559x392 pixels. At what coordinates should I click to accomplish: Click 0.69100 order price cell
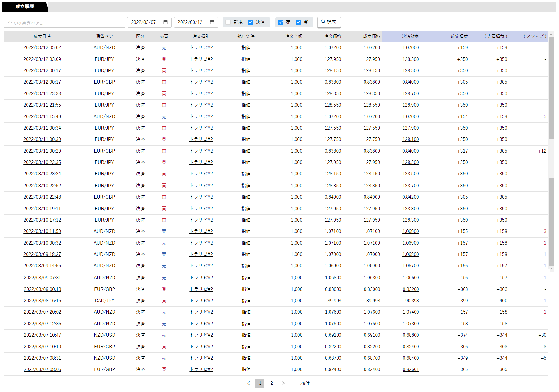pos(333,335)
